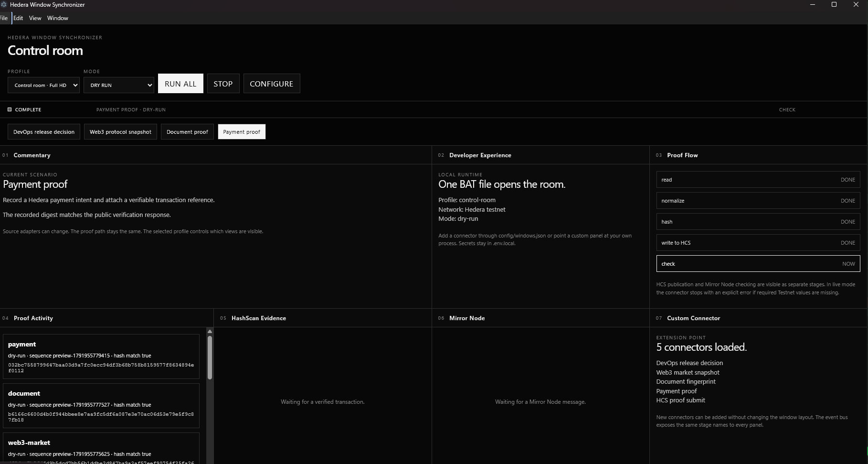The image size is (868, 464).
Task: Select the Document proof scenario
Action: (x=187, y=132)
